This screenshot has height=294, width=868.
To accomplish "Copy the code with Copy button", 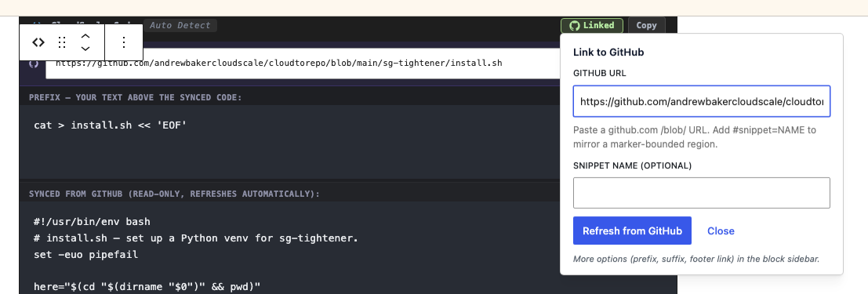I will click(647, 25).
